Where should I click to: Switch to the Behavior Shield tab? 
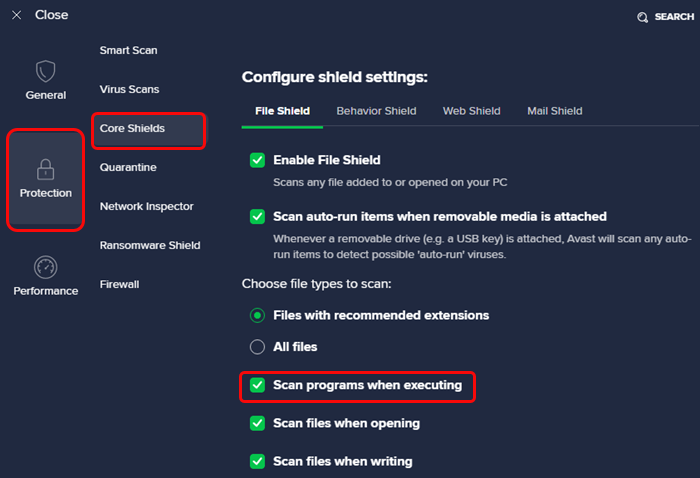click(376, 111)
